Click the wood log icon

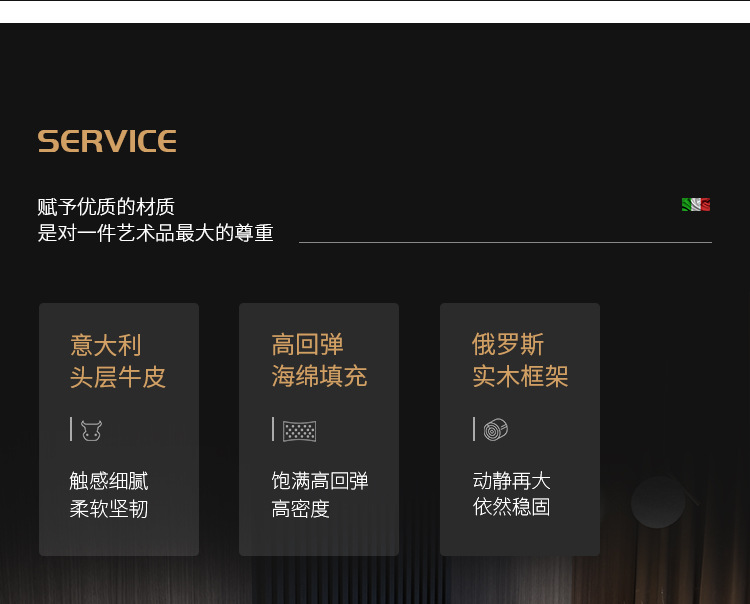coord(496,429)
